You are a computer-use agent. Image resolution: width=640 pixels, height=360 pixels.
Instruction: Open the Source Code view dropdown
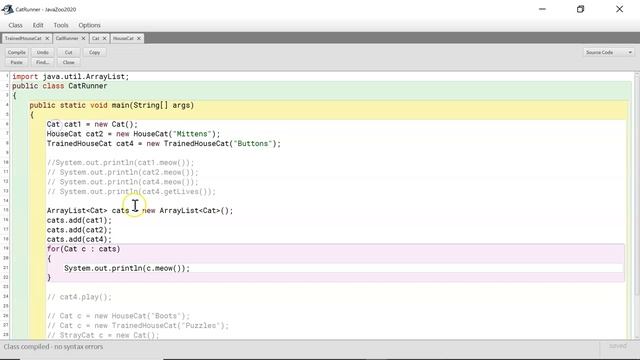(x=609, y=53)
